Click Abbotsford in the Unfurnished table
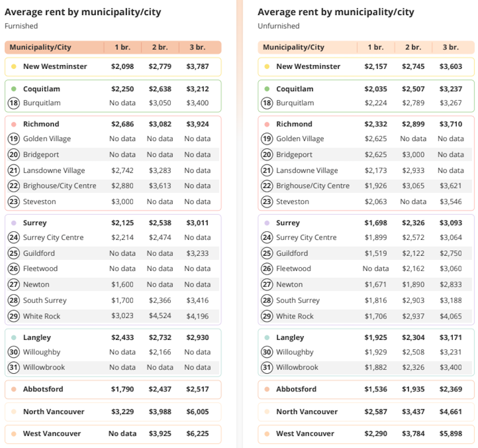 click(296, 389)
